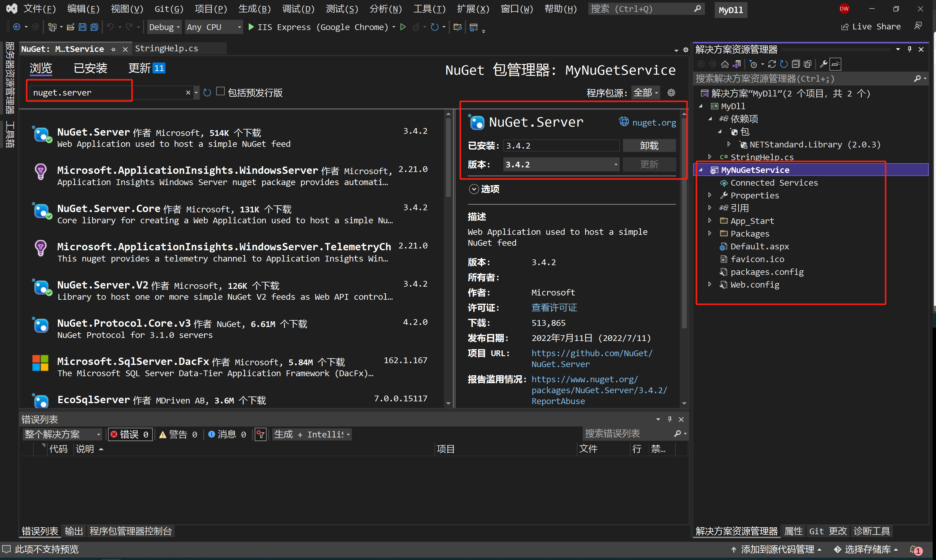Open the 工具(T) tools menu
Screen dimensions: 936x560
coord(429,9)
